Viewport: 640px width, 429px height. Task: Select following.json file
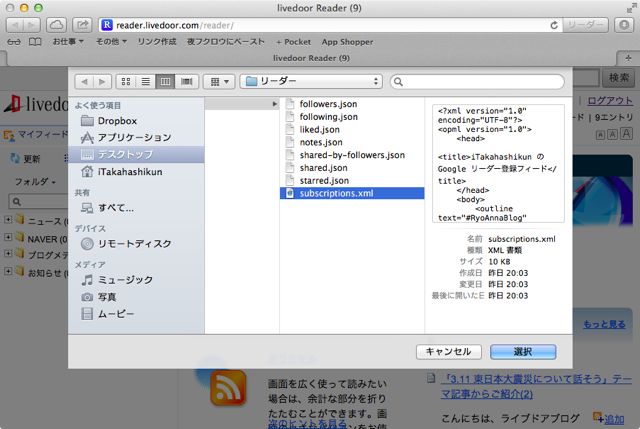click(352, 117)
